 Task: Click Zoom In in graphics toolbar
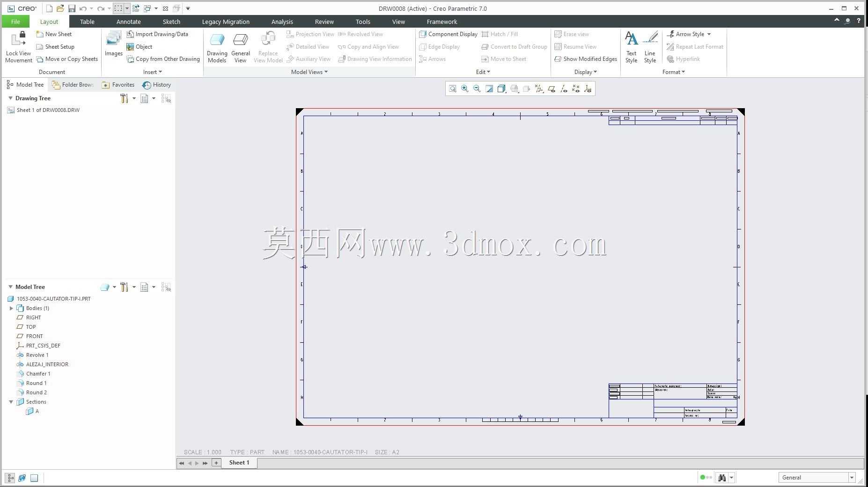coord(465,89)
